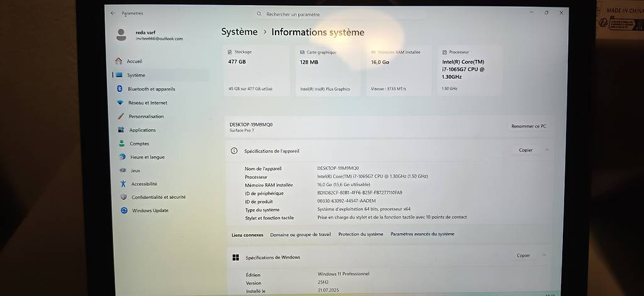The height and width of the screenshot is (296, 644).
Task: Click the Stockage card icon
Action: tap(230, 52)
